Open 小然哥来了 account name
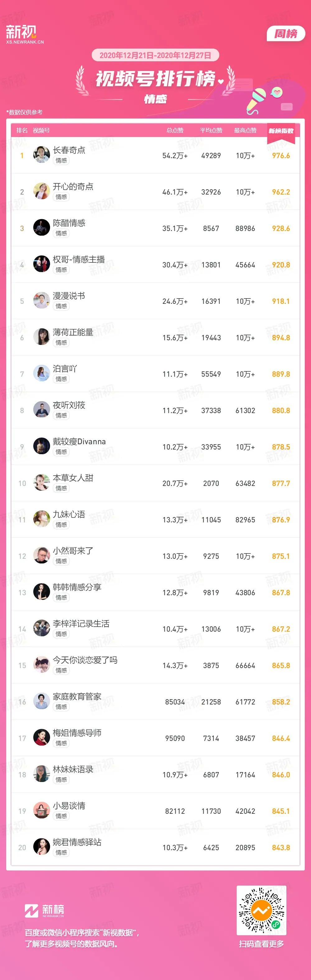Screen dimensions: 311x980 (73, 550)
